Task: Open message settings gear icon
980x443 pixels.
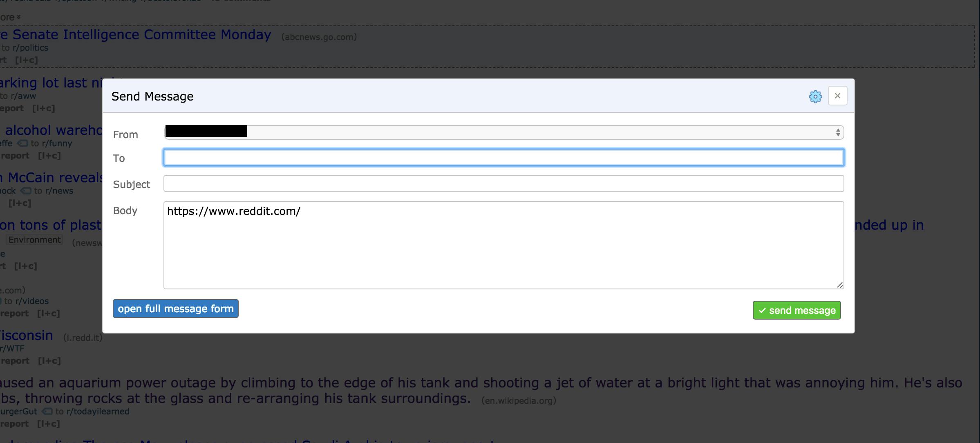Action: tap(815, 96)
